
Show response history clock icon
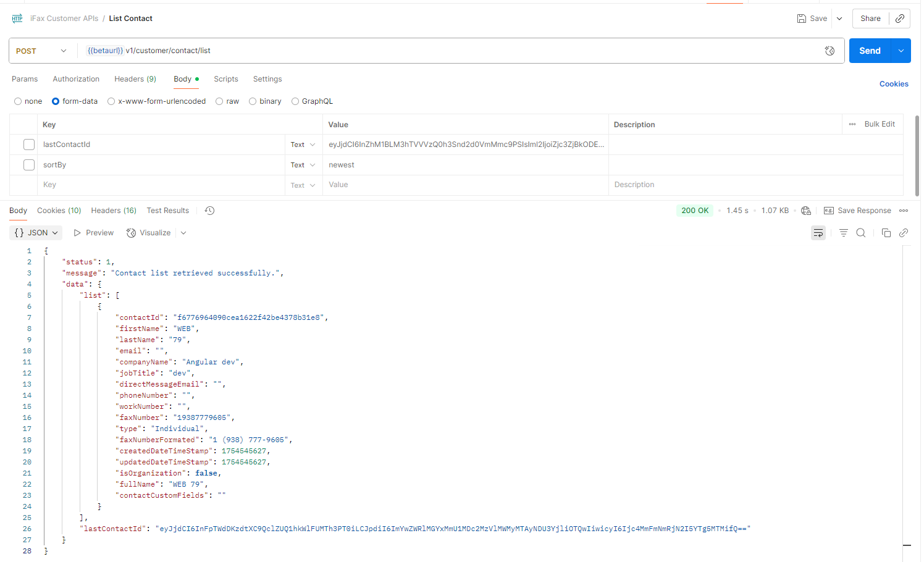coord(210,211)
